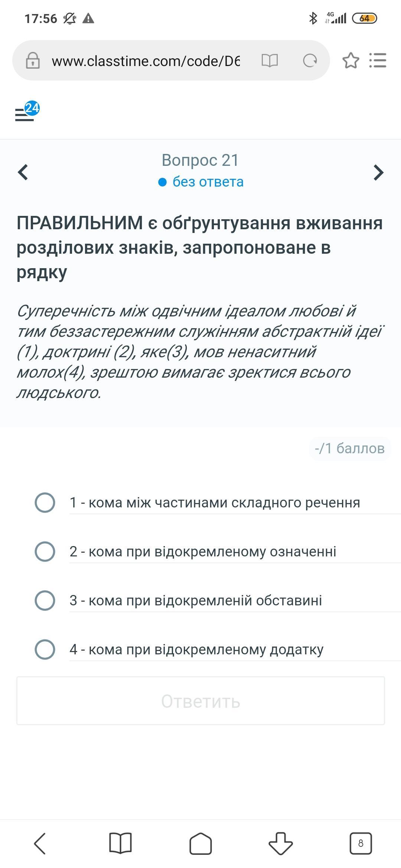The height and width of the screenshot is (868, 401).
Task: Tap the reader mode book icon in address bar
Action: pos(270,60)
